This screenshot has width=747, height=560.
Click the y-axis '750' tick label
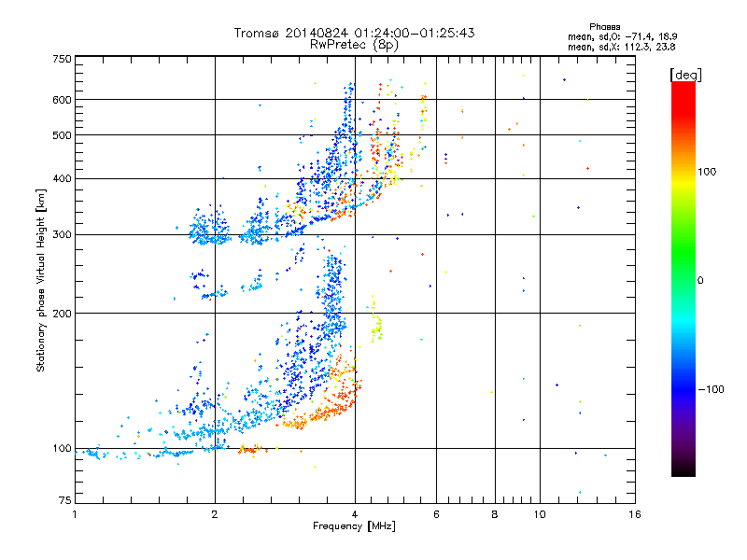tap(62, 59)
